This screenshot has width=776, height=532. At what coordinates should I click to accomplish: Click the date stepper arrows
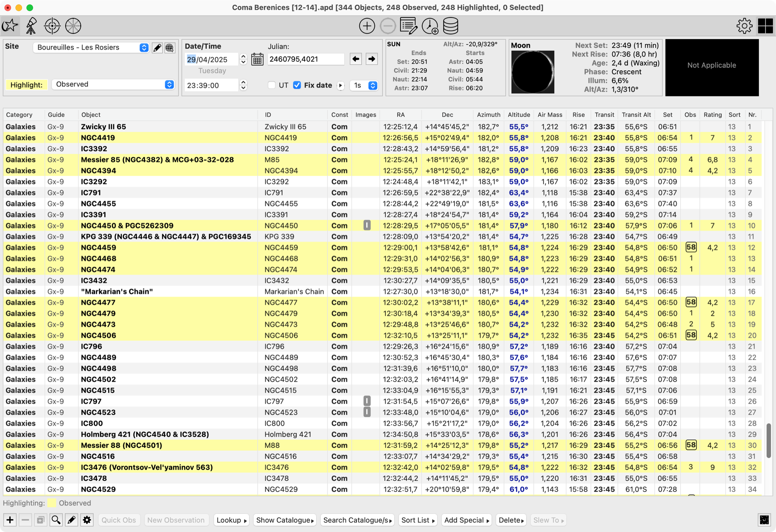[243, 59]
